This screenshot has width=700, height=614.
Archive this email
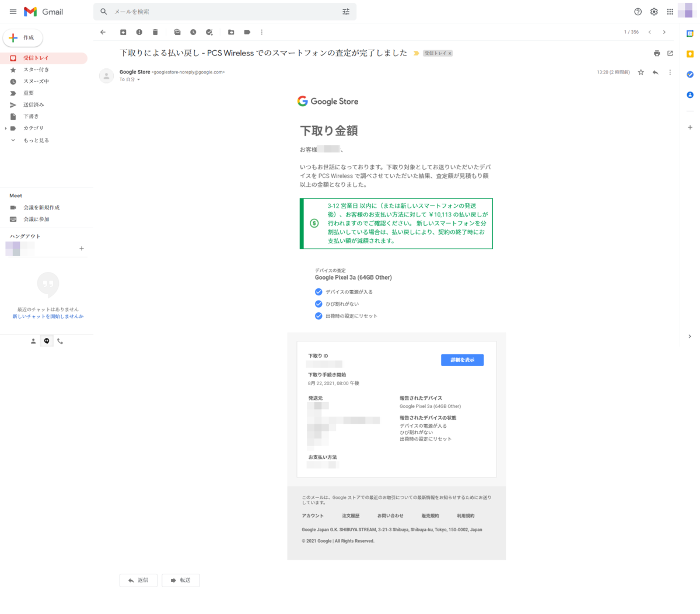tap(123, 32)
